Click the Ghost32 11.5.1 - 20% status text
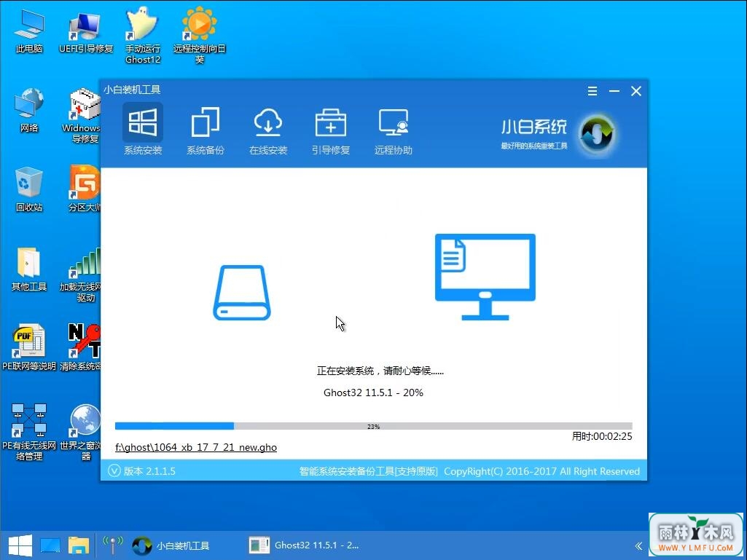 373,393
